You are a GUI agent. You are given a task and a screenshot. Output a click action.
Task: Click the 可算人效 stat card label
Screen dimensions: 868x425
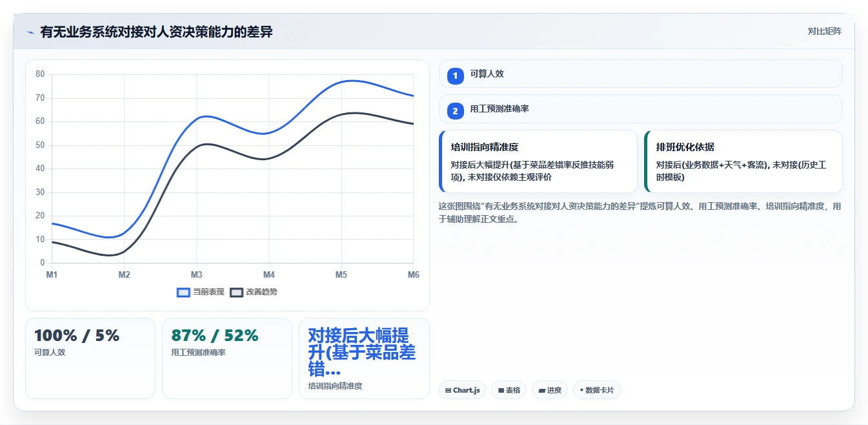click(x=50, y=353)
